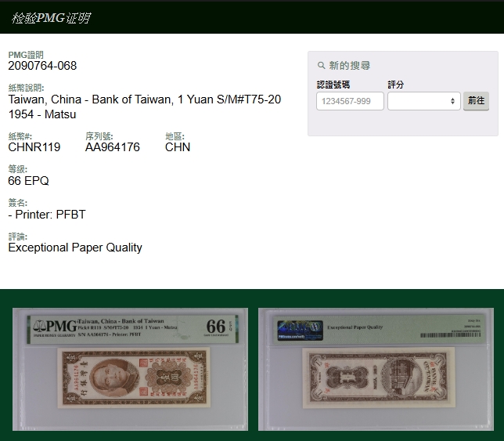Open the banknote back image thumbnail

(x=376, y=369)
